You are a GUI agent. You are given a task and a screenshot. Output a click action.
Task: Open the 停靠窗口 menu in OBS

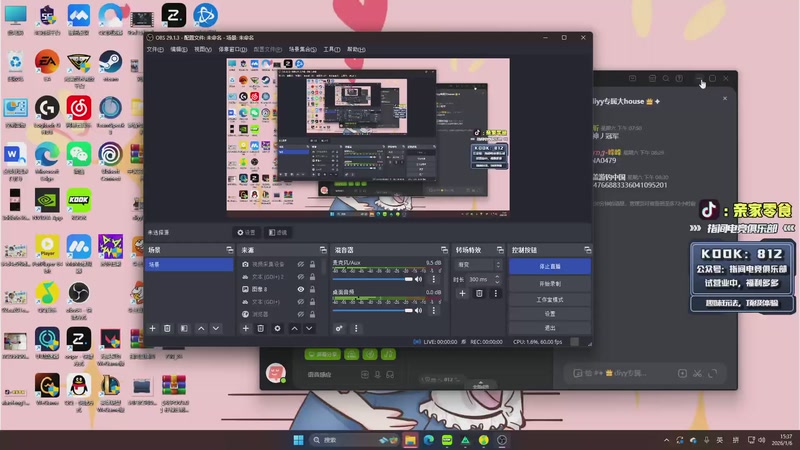tap(233, 49)
